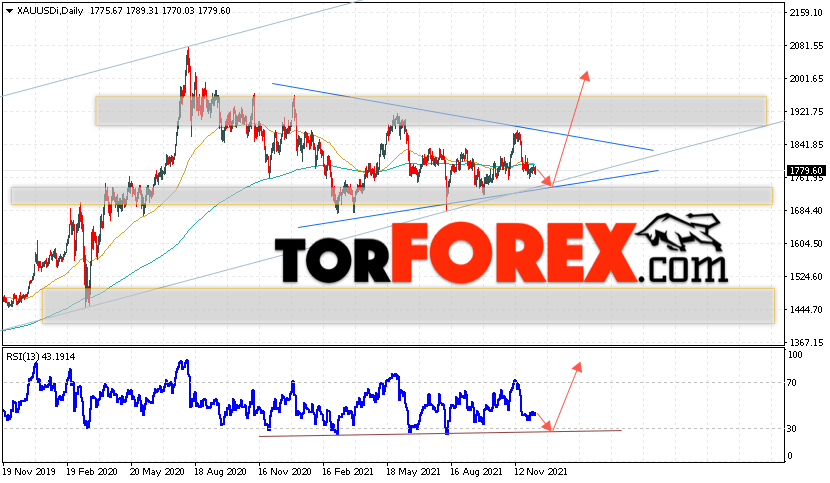The image size is (830, 483).
Task: Select the 20 May 2020 date label
Action: pos(156,471)
